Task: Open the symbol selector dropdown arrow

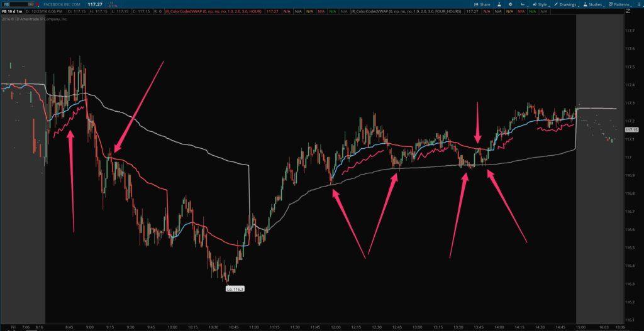Action: pyautogui.click(x=30, y=4)
